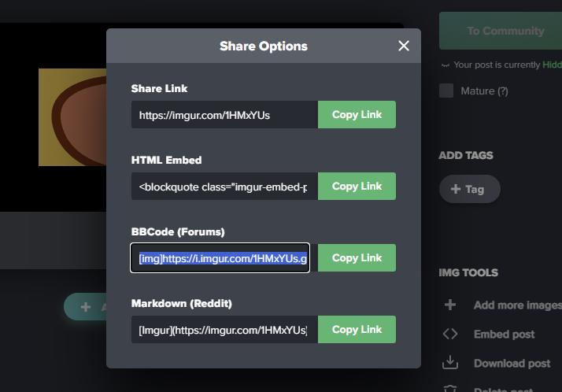Check the Mature checkbox

click(x=446, y=91)
